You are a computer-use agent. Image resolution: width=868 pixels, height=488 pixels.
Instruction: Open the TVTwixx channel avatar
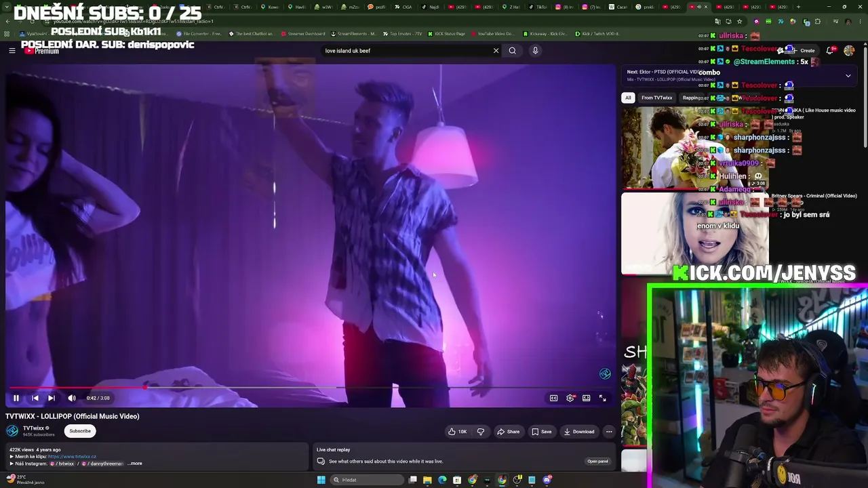12,431
